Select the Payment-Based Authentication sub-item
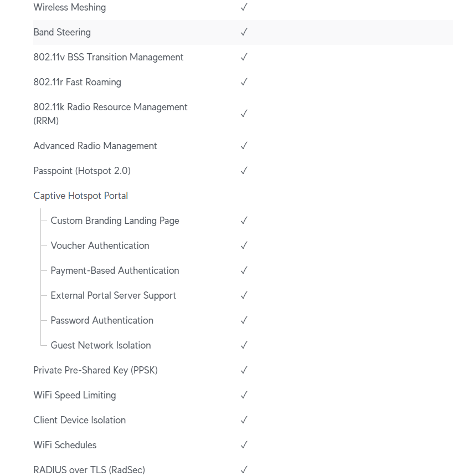 pyautogui.click(x=115, y=270)
